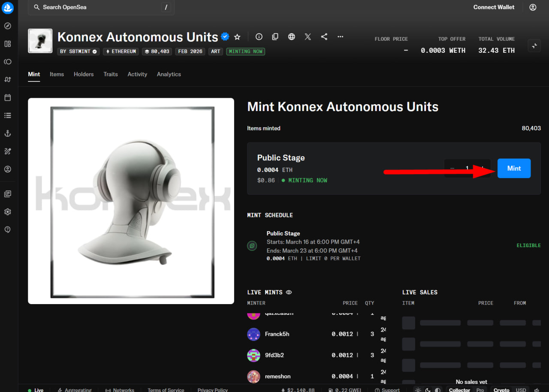This screenshot has height=392, width=549.
Task: Switch to the Items tab
Action: pos(57,74)
